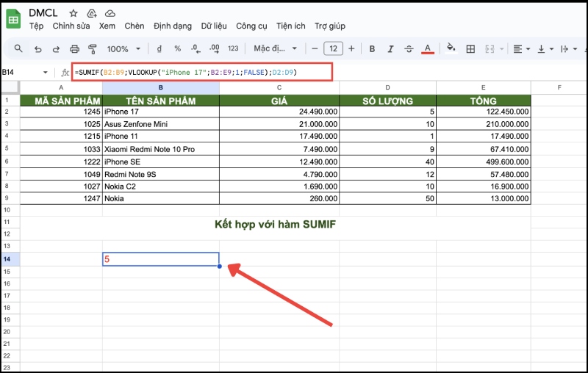Screen dimensions: 588x373
Task: Activate the paint format tool
Action: tap(93, 49)
